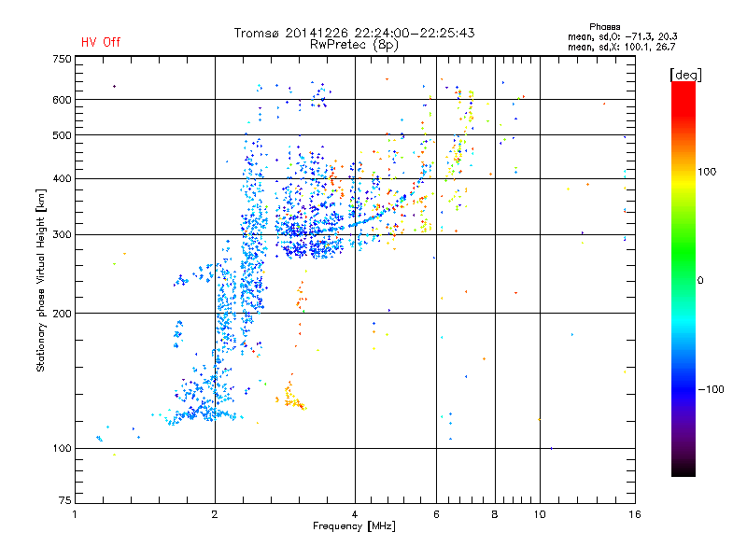Click the '500' height axis label

[x=62, y=135]
